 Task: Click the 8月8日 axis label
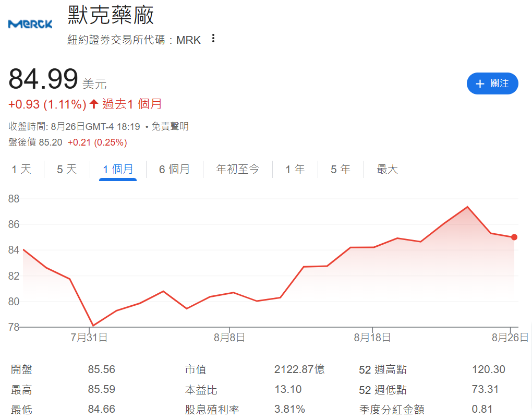point(229,337)
